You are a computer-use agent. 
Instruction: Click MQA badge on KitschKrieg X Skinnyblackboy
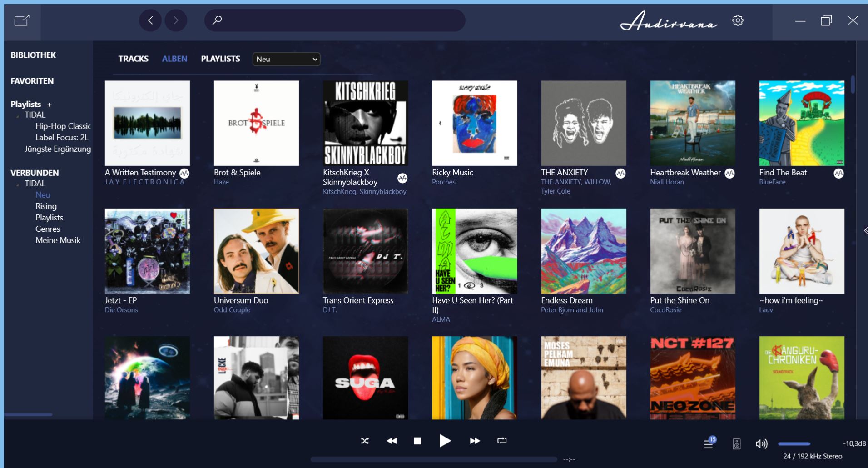point(402,178)
